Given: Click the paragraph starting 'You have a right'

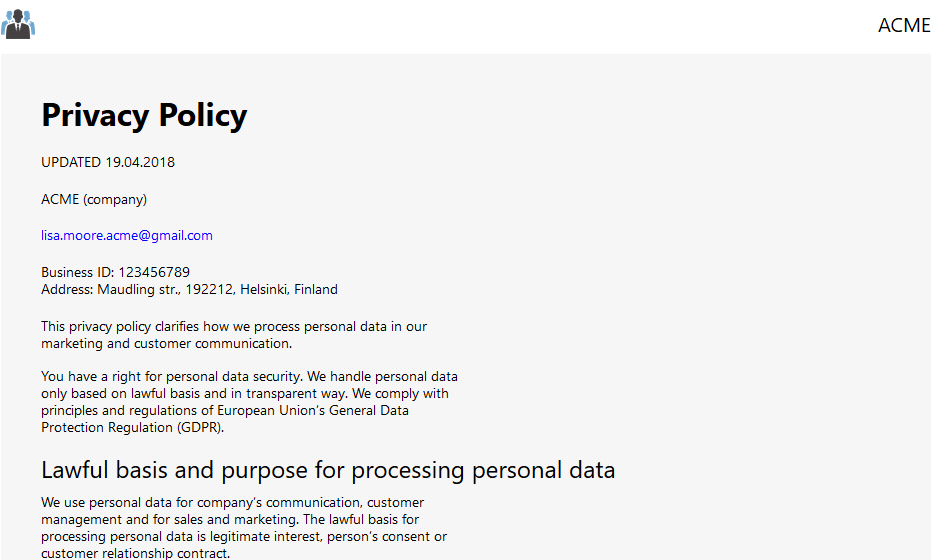Looking at the screenshot, I should click(x=249, y=402).
